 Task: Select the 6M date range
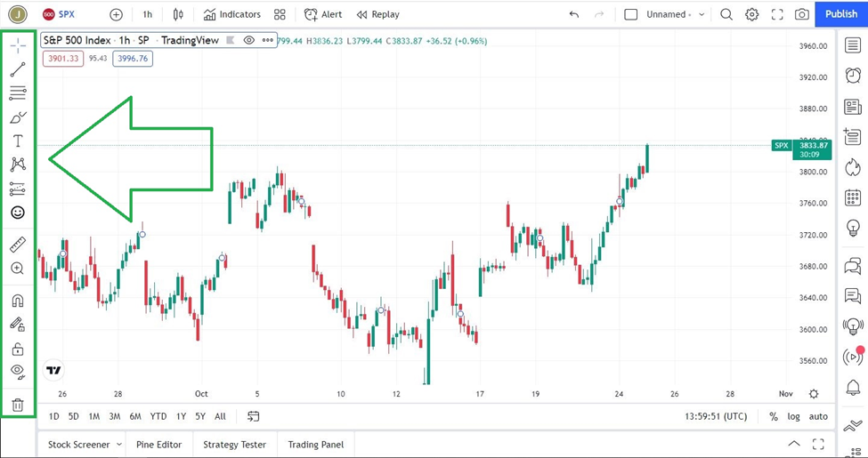pyautogui.click(x=135, y=416)
